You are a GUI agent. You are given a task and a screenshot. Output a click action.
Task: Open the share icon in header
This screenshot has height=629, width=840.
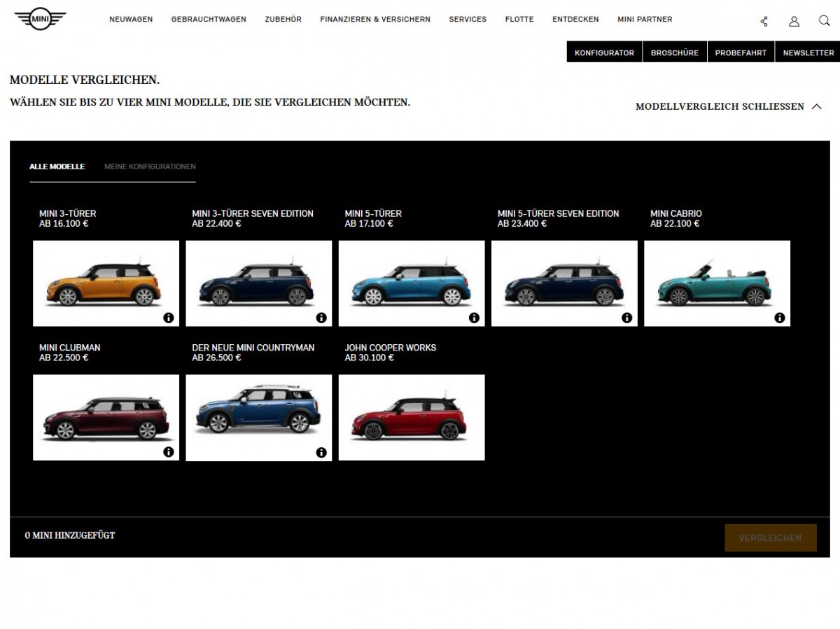point(764,21)
